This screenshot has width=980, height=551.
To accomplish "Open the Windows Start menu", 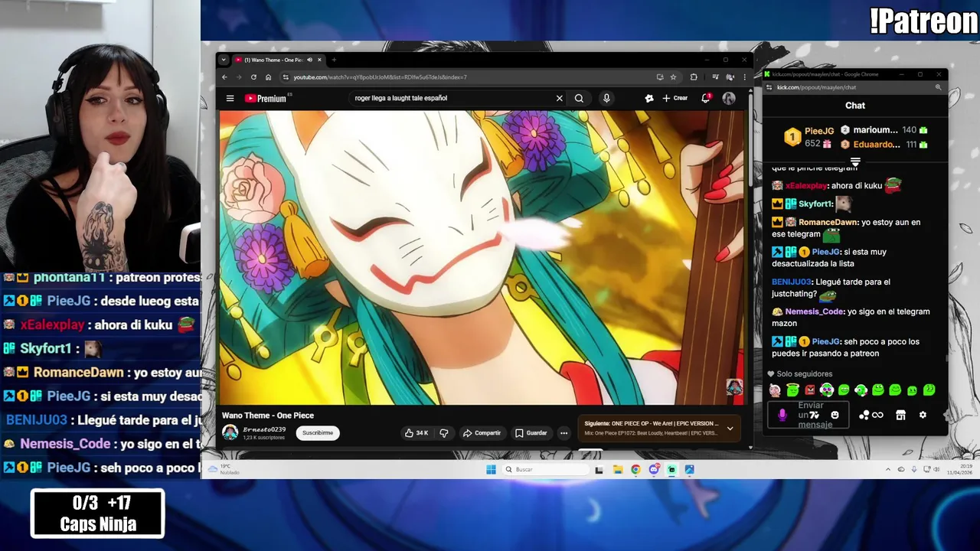I will click(491, 470).
